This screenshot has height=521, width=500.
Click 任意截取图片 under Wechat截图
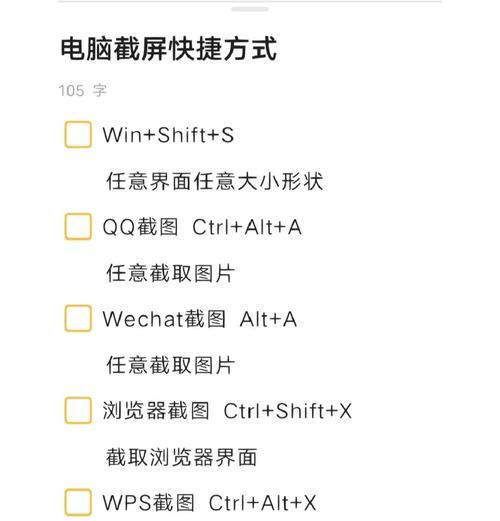(171, 365)
